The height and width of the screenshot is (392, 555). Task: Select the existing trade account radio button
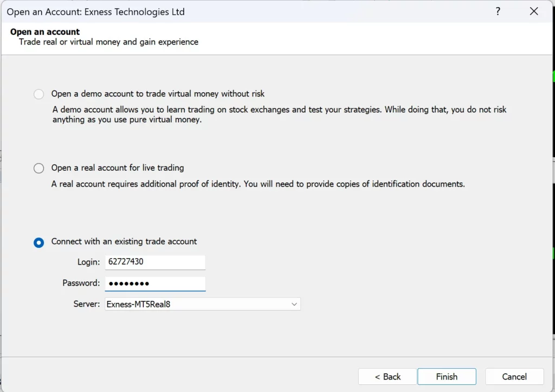(39, 242)
